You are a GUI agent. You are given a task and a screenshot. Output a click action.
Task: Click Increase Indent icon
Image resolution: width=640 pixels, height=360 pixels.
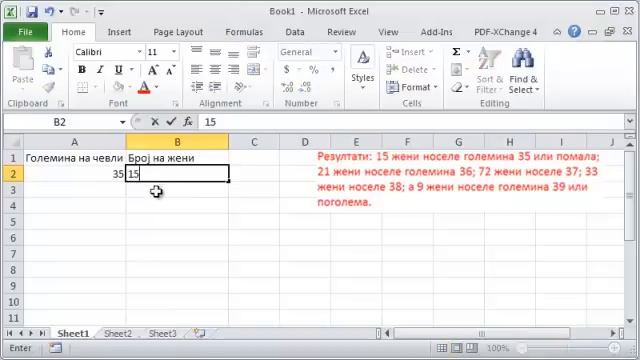coord(215,87)
